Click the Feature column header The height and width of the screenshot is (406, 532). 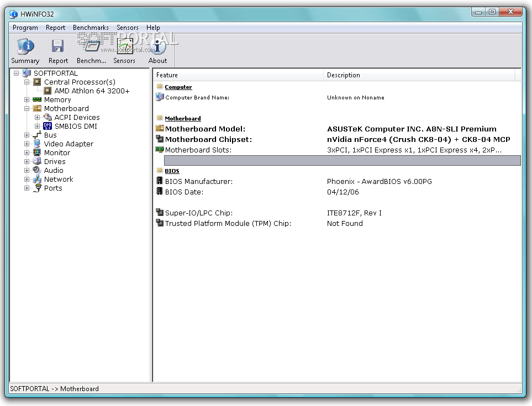[238, 75]
